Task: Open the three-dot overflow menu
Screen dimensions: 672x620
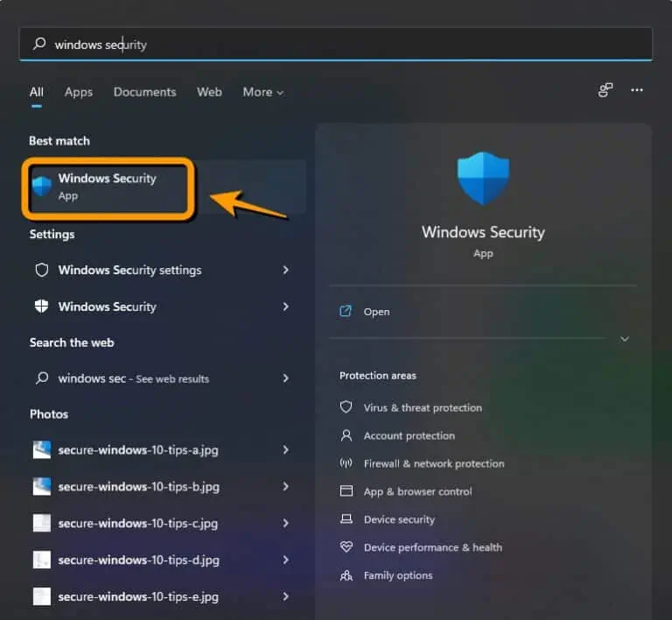Action: pos(637,90)
